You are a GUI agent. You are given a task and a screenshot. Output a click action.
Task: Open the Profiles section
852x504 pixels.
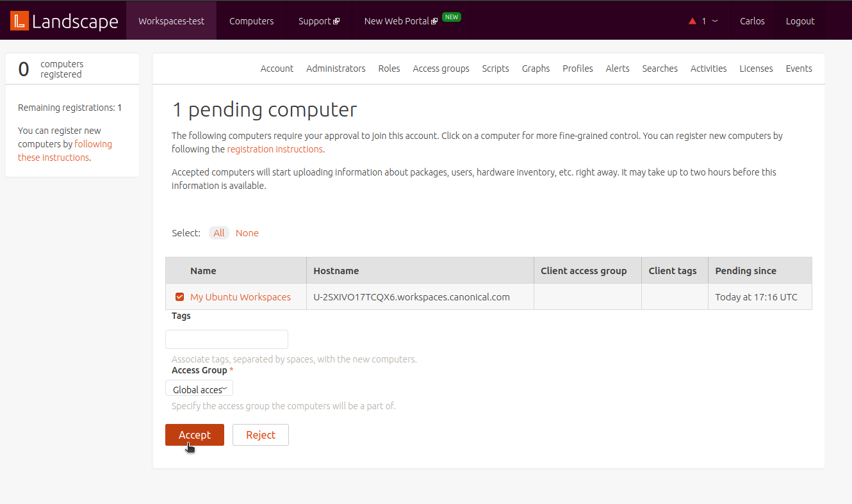(x=578, y=69)
